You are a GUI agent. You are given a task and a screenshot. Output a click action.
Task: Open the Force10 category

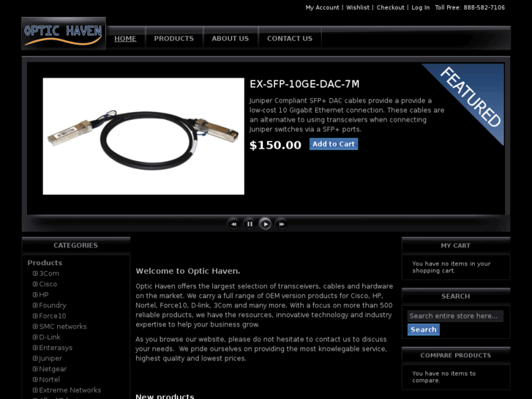point(52,316)
